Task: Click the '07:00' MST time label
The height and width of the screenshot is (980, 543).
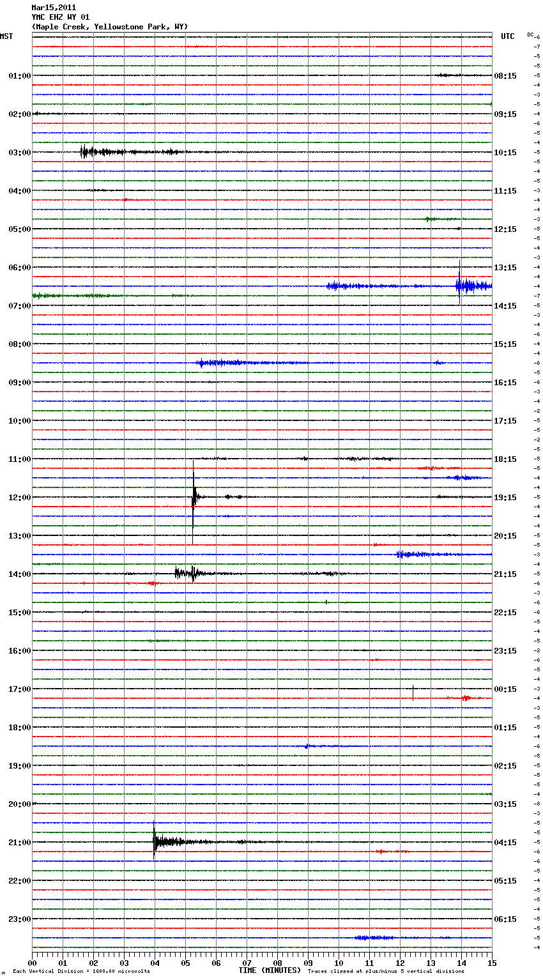Action: pos(20,306)
